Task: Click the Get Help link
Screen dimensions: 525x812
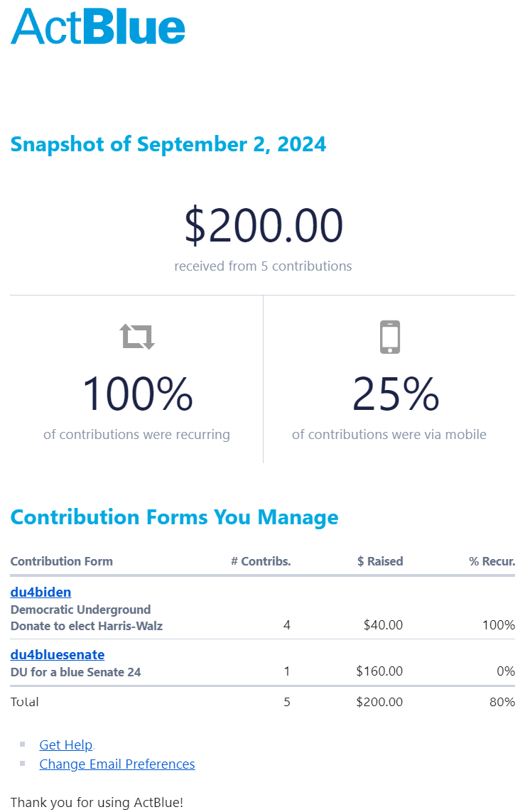Action: pyautogui.click(x=66, y=745)
